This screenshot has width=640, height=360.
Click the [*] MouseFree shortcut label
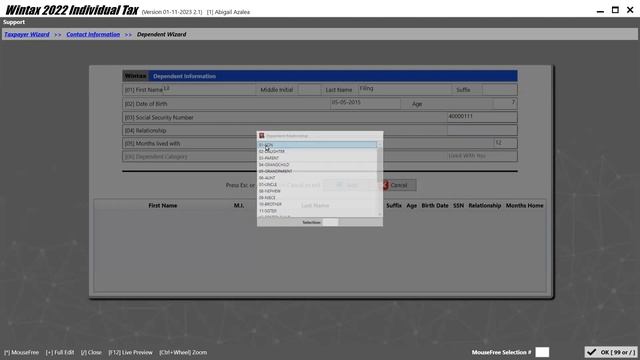coord(21,352)
